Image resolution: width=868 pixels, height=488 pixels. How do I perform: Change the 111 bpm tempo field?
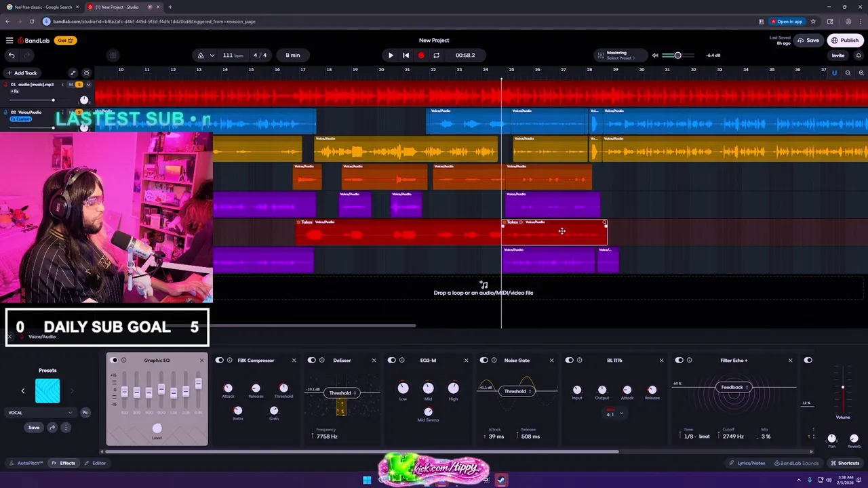[x=233, y=56]
